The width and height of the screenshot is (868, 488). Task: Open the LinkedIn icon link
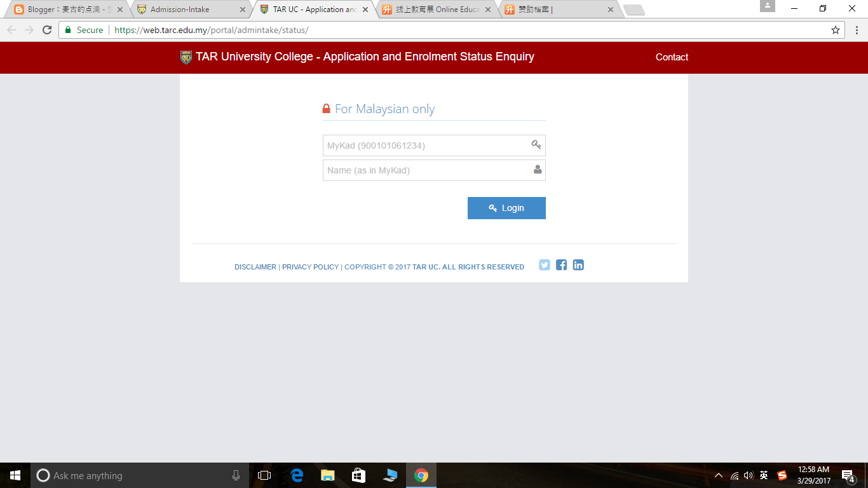pos(578,265)
